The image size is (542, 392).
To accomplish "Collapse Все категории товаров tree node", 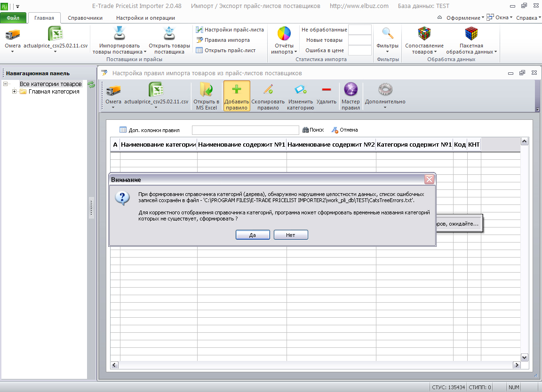I will click(5, 84).
